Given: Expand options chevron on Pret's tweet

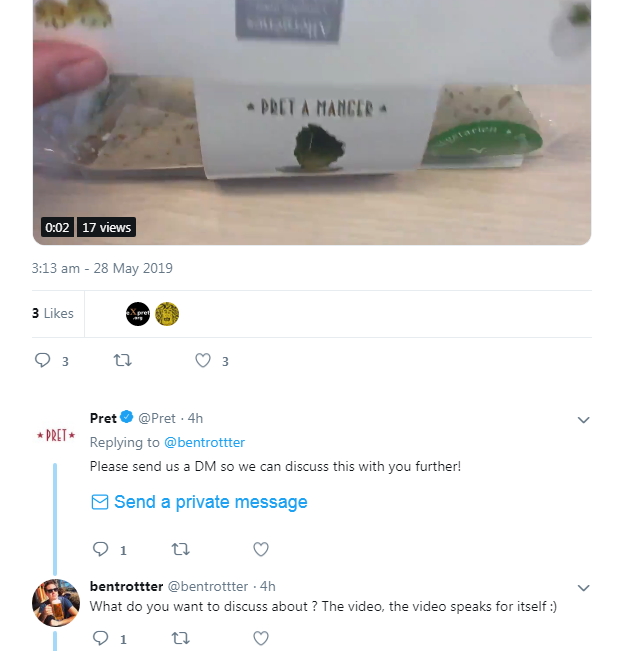Looking at the screenshot, I should 584,420.
